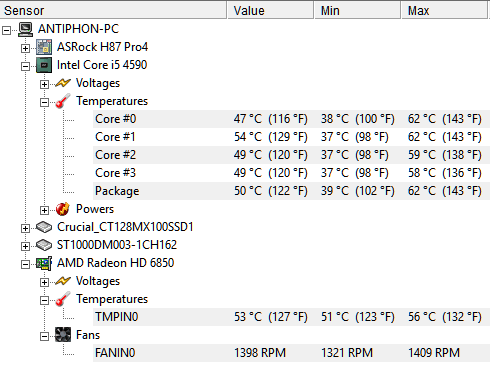
Task: Click the Intel Core i5 4590 chip icon
Action: tap(44, 65)
